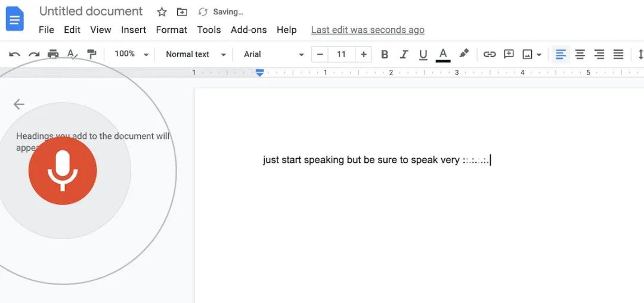
Task: Close the outline panel with back arrow
Action: pyautogui.click(x=19, y=104)
